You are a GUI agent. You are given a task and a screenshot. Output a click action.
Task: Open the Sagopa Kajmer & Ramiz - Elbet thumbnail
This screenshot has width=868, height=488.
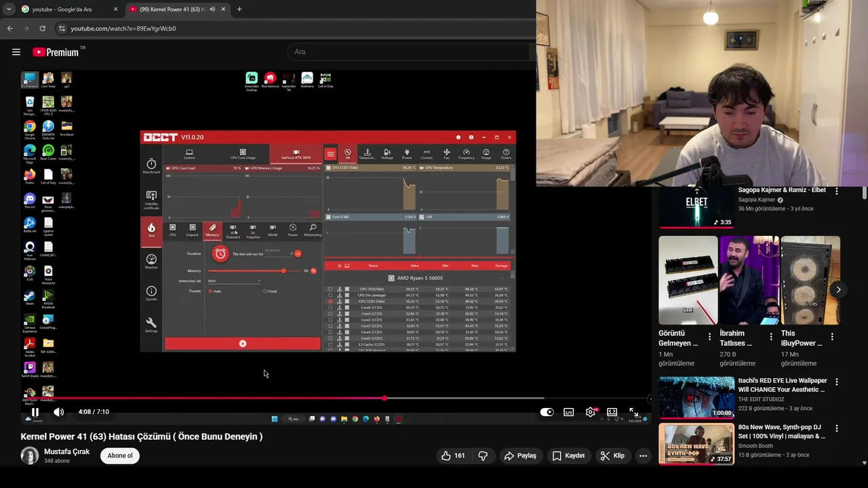[696, 207]
